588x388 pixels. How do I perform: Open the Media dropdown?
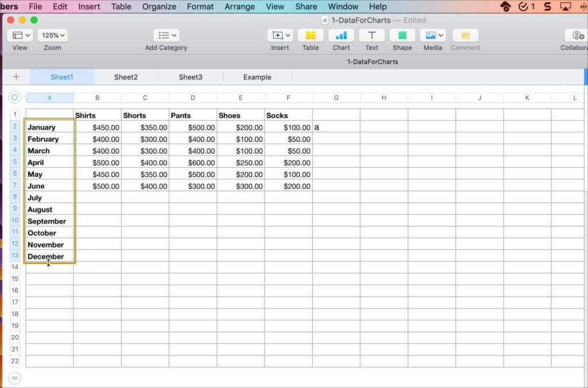pyautogui.click(x=432, y=36)
